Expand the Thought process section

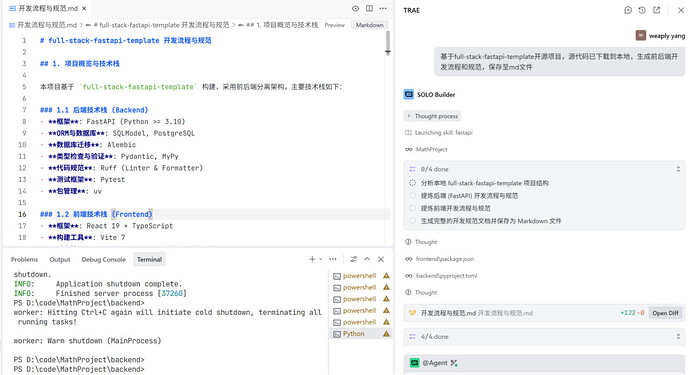pyautogui.click(x=432, y=116)
